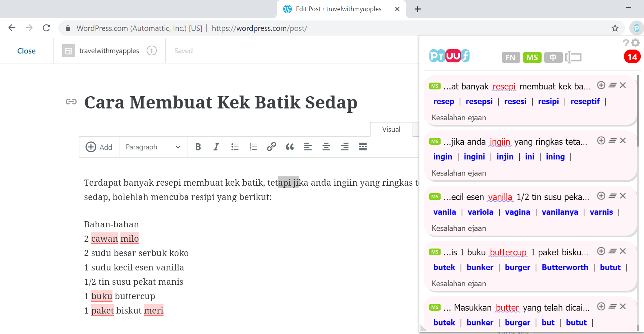Bookmark this page with star icon
Viewport: 644px width, 334px height.
click(x=615, y=28)
